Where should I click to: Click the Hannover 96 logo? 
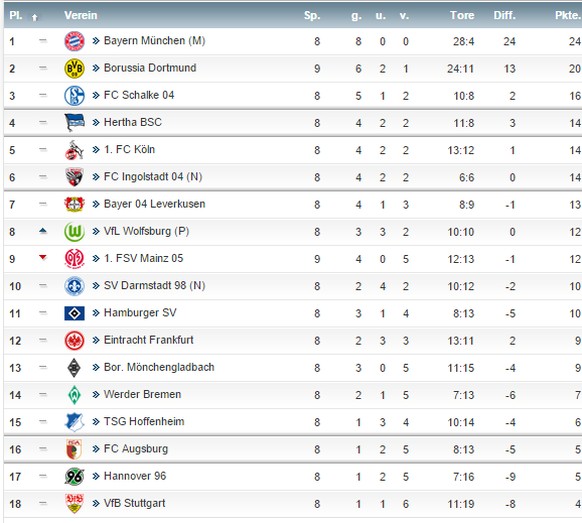point(74,477)
